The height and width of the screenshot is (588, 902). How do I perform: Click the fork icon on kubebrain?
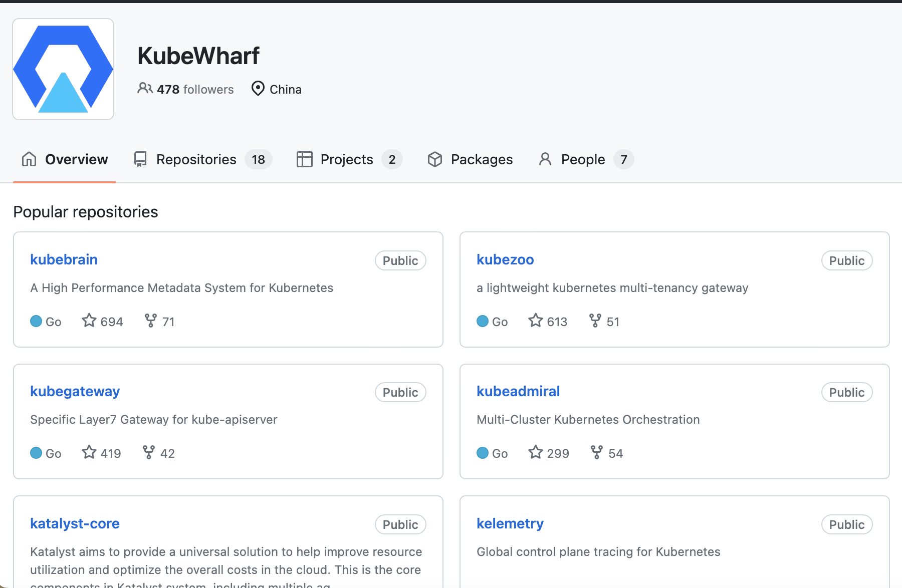click(x=150, y=321)
